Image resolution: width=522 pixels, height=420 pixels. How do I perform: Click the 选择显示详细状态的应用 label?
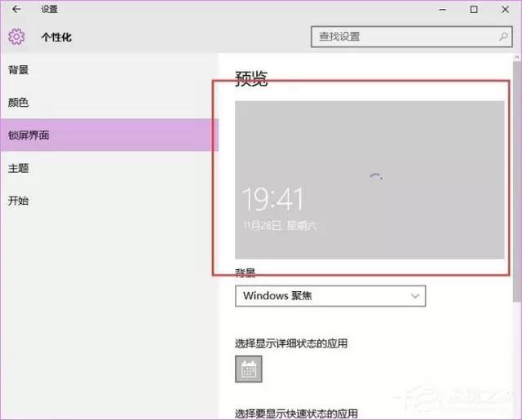291,343
